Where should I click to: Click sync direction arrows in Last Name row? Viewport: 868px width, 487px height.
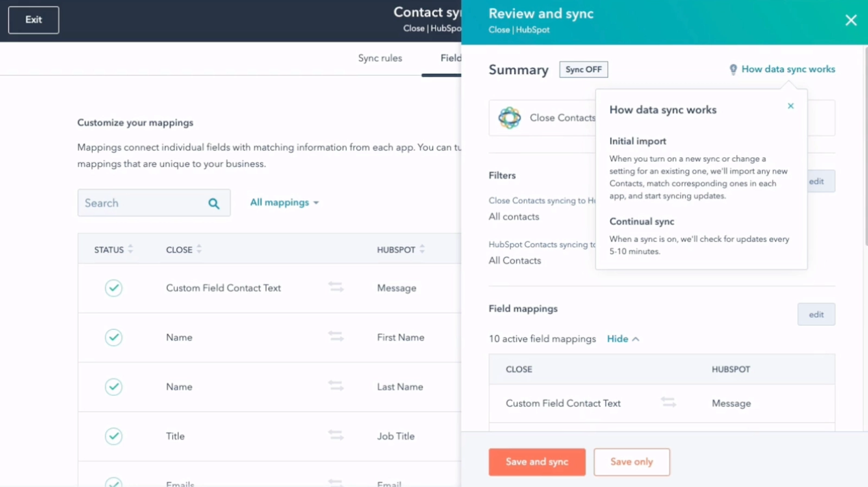click(336, 386)
